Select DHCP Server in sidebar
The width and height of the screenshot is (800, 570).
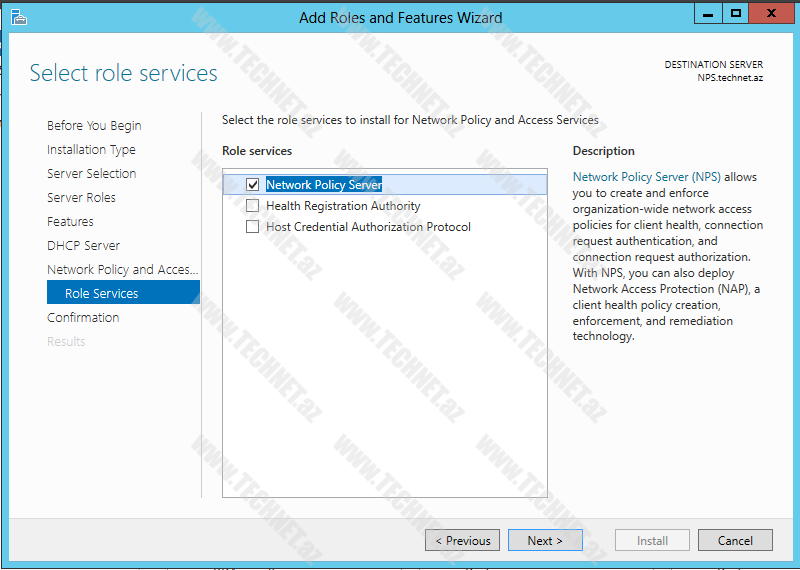pos(83,246)
